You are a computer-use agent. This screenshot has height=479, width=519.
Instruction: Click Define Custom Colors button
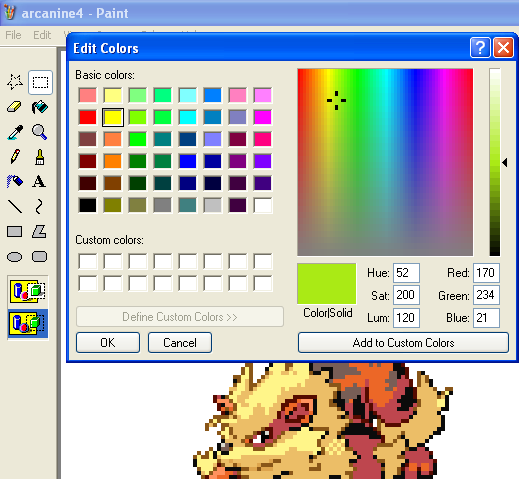[180, 317]
